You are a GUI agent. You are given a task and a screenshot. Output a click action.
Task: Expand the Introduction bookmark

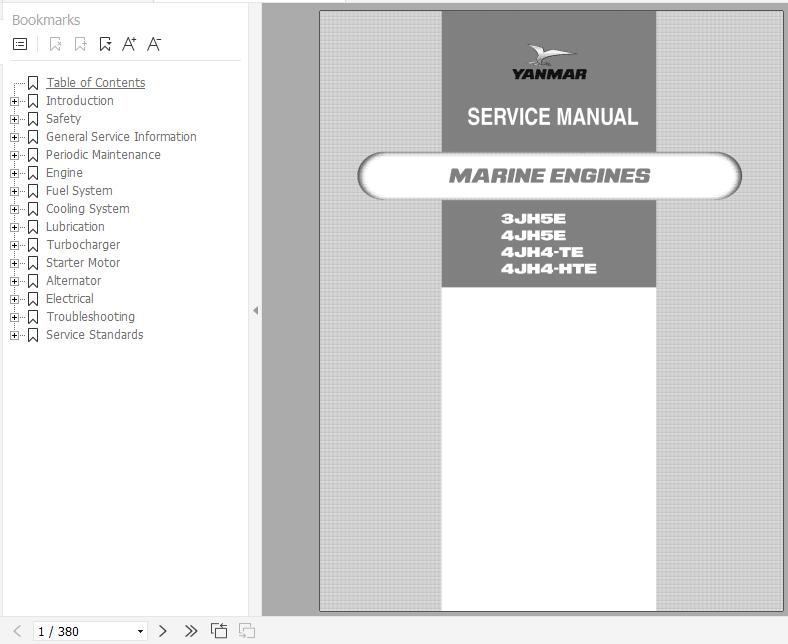tap(15, 102)
